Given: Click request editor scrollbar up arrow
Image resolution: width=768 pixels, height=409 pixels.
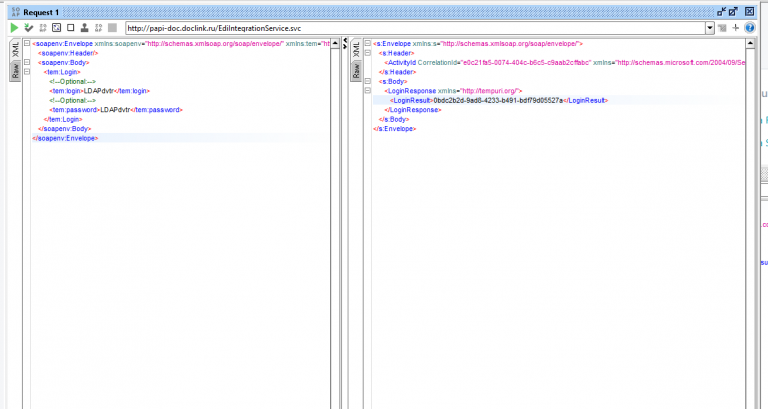Looking at the screenshot, I should (335, 44).
